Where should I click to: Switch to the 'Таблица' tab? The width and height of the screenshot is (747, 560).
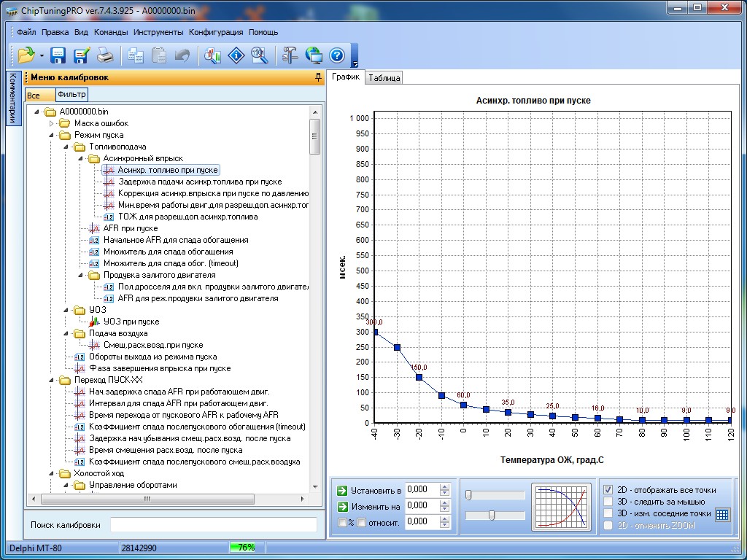coord(384,78)
